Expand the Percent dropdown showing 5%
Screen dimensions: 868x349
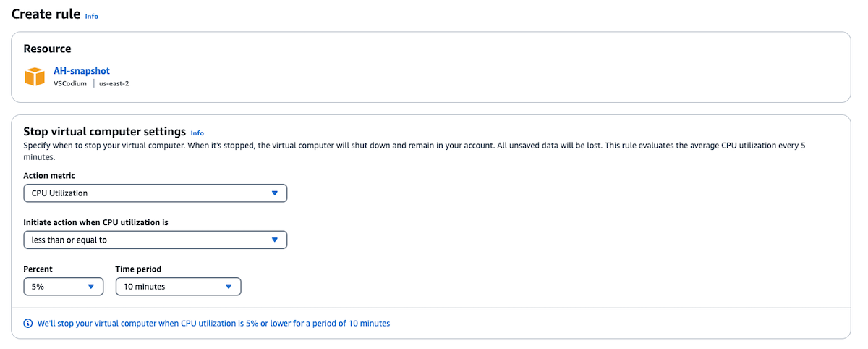[64, 287]
